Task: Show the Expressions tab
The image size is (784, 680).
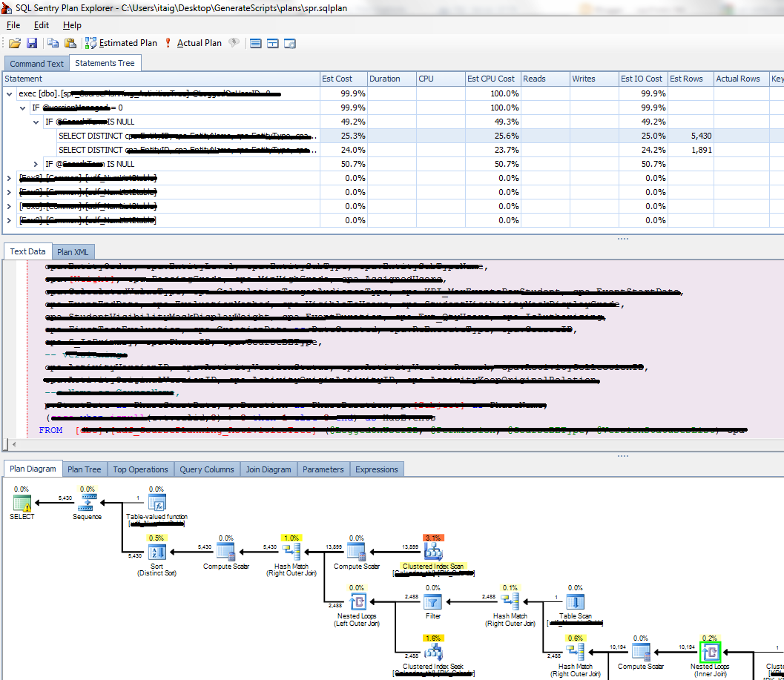Action: coord(377,469)
